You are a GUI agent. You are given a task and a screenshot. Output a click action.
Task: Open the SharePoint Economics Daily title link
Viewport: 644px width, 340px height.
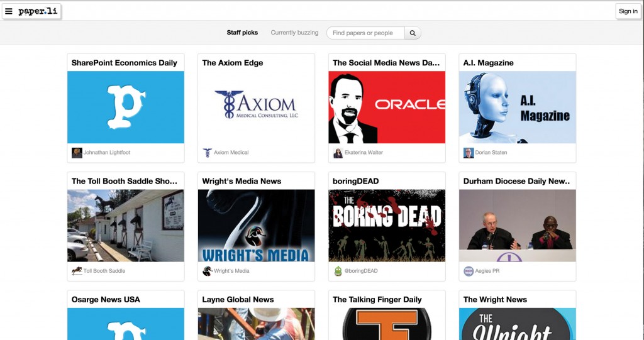124,63
